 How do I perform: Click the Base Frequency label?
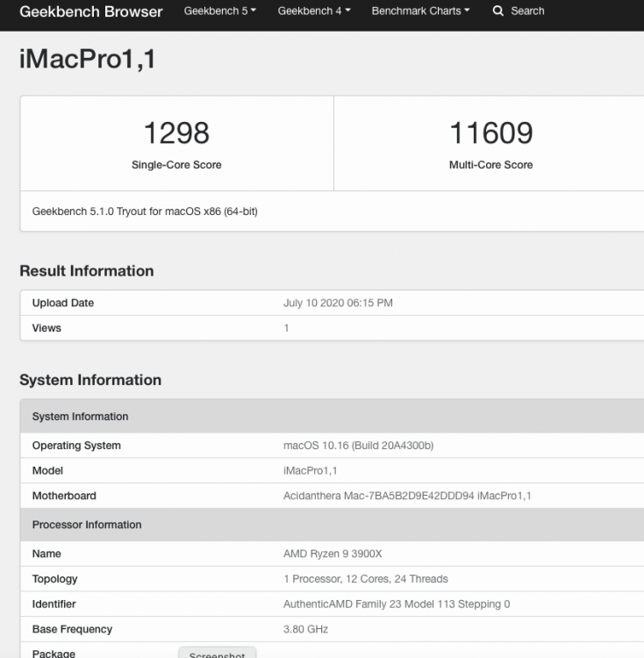[x=72, y=629]
